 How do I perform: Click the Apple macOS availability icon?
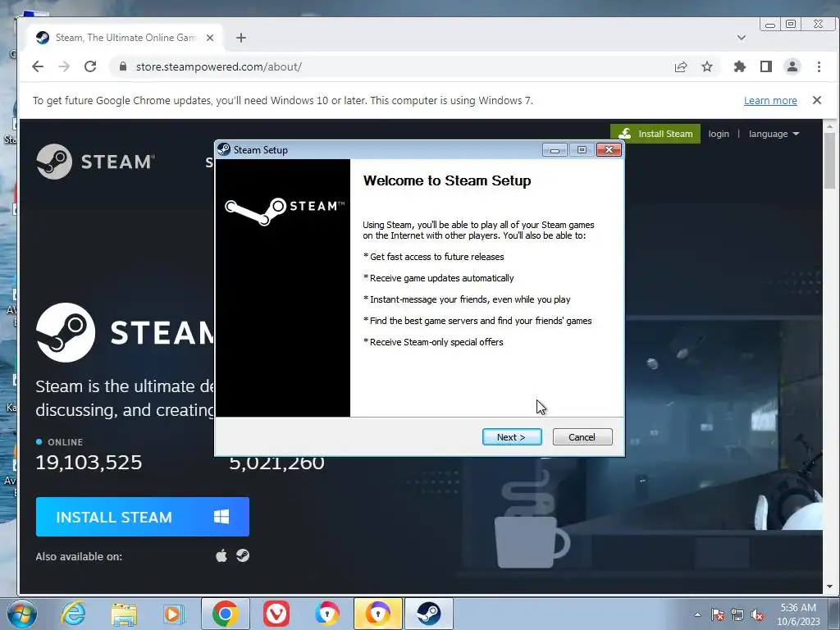pos(221,555)
